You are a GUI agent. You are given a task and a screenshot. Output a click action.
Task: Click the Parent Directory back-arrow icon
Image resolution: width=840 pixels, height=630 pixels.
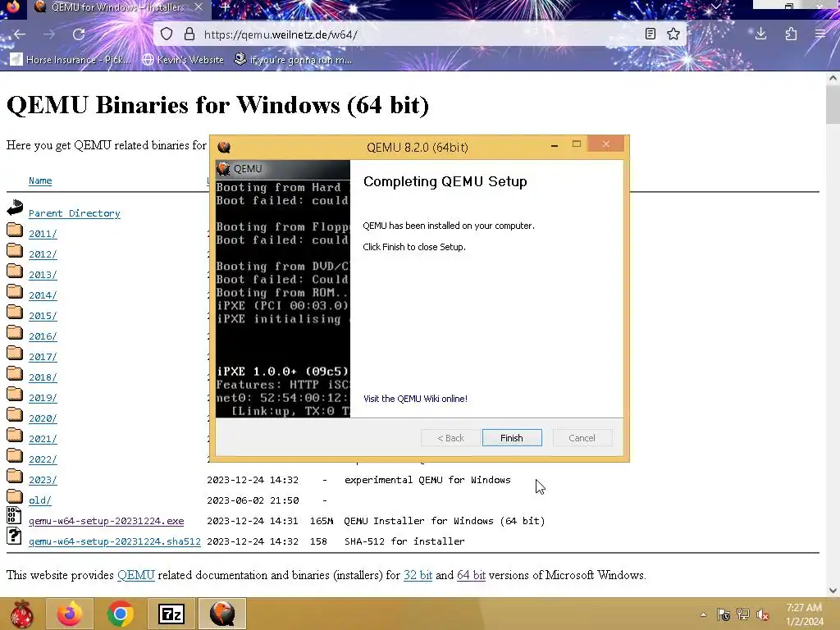15,208
